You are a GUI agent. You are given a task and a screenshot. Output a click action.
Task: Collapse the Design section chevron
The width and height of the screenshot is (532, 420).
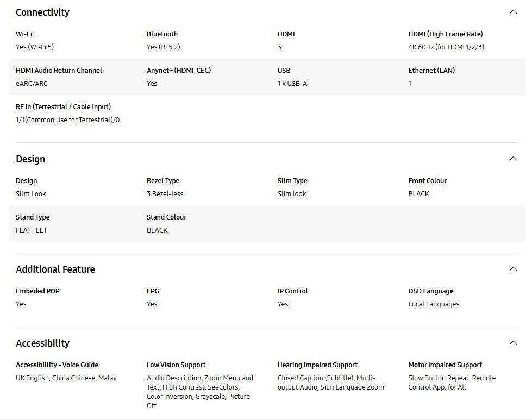coord(512,159)
